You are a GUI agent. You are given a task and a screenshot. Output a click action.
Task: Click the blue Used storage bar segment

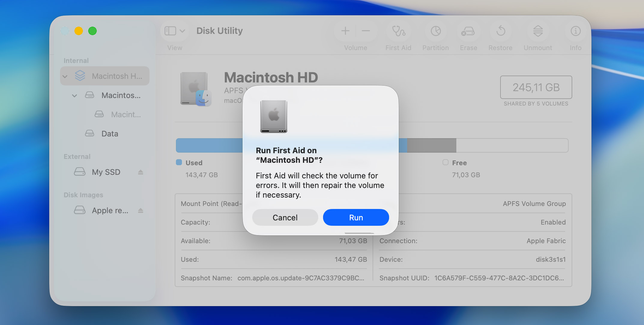pyautogui.click(x=209, y=145)
